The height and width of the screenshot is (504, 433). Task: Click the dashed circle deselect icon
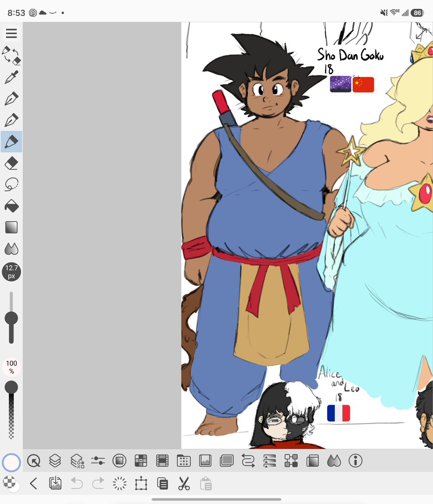[120, 484]
